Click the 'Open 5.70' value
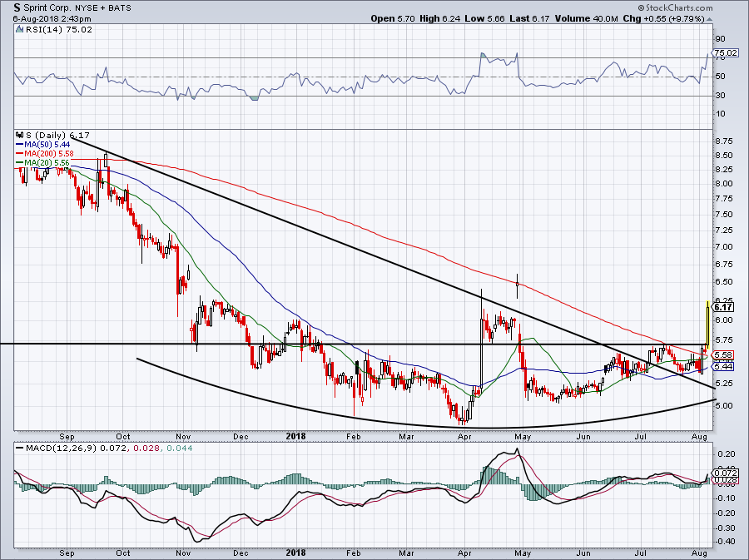 click(x=393, y=18)
